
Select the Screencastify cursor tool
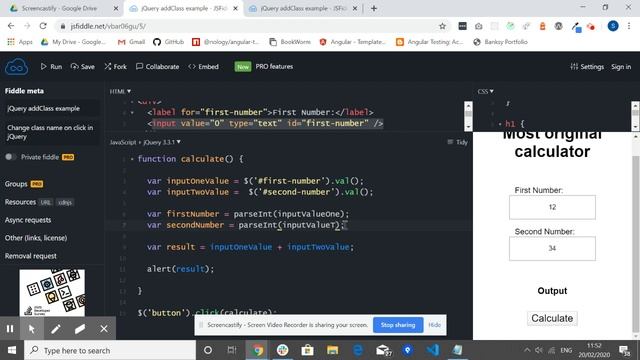32,329
